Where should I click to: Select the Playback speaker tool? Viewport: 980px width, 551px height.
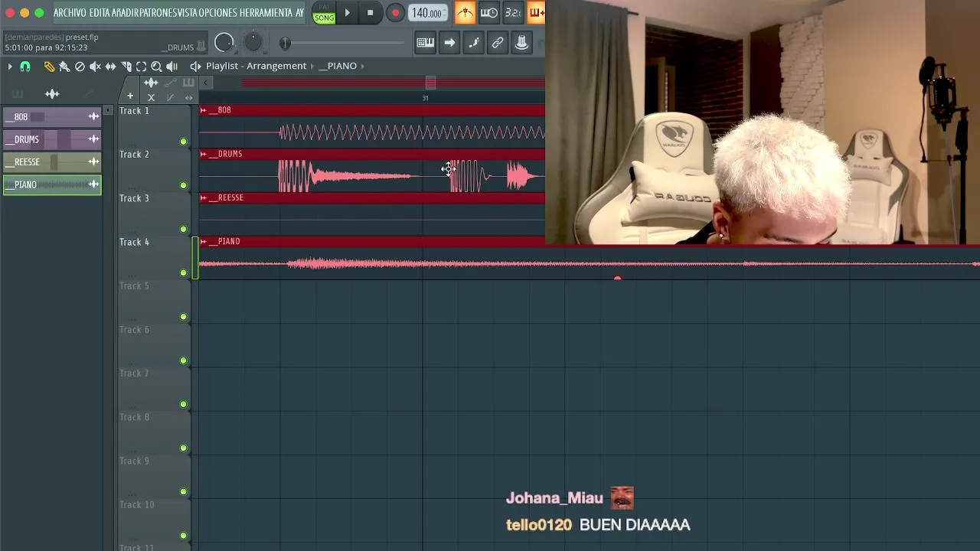[x=171, y=67]
